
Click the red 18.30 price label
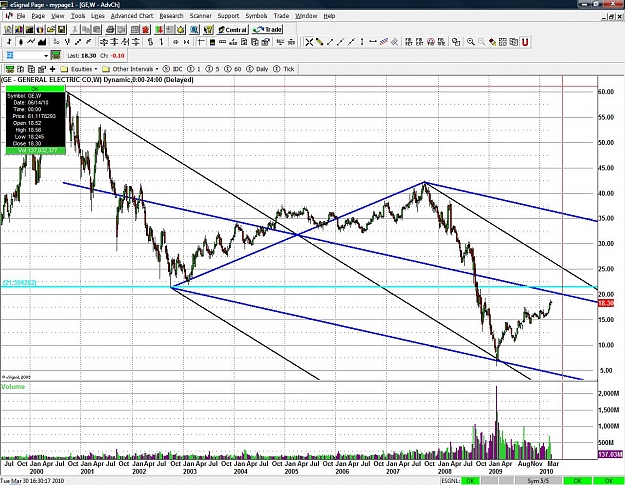click(606, 304)
